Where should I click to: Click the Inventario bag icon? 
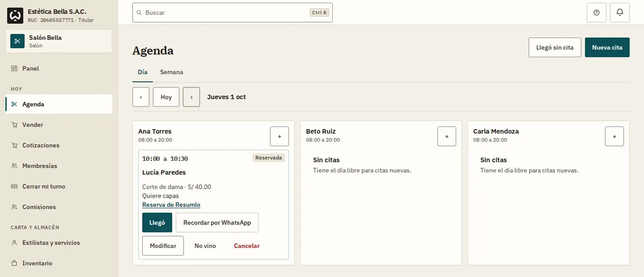point(14,263)
